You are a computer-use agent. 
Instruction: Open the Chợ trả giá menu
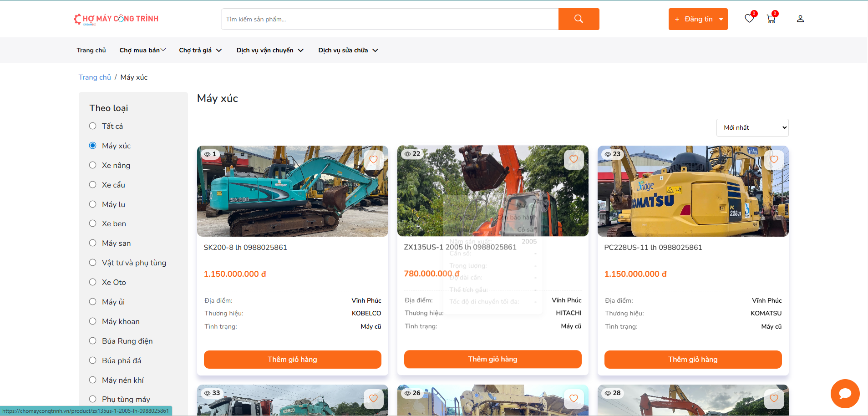tap(200, 51)
